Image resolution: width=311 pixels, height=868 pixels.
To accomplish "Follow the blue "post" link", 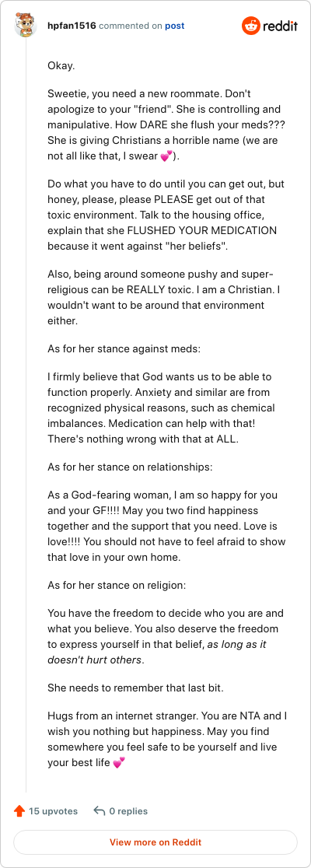I will pyautogui.click(x=175, y=26).
